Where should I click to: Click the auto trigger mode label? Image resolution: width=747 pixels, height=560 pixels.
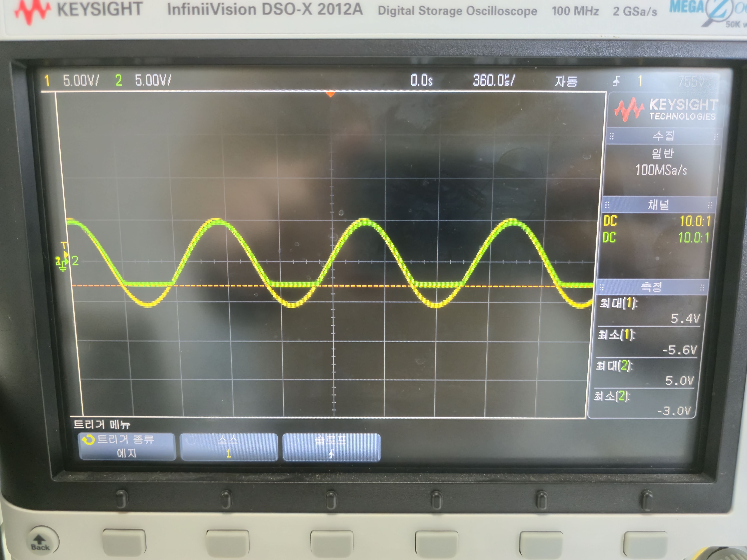click(566, 81)
